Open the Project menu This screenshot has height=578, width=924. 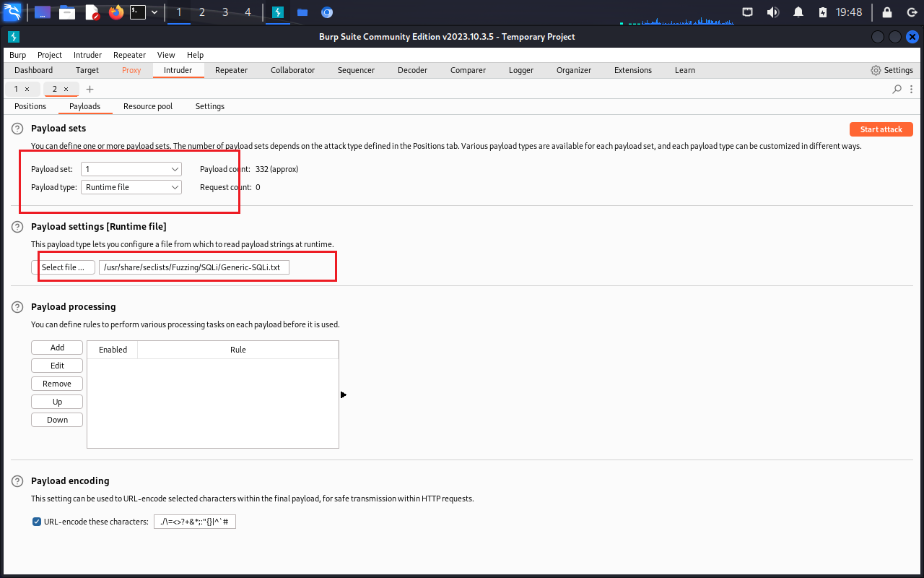(x=50, y=55)
